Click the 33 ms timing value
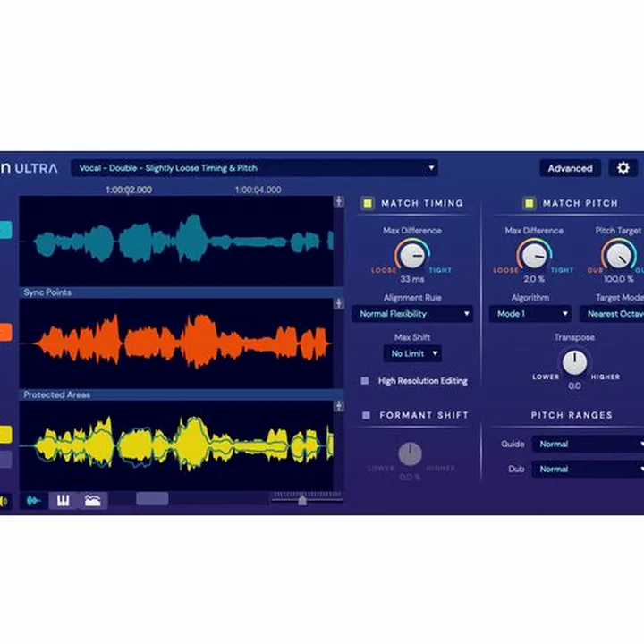Screen dimensions: 644x644 point(412,279)
